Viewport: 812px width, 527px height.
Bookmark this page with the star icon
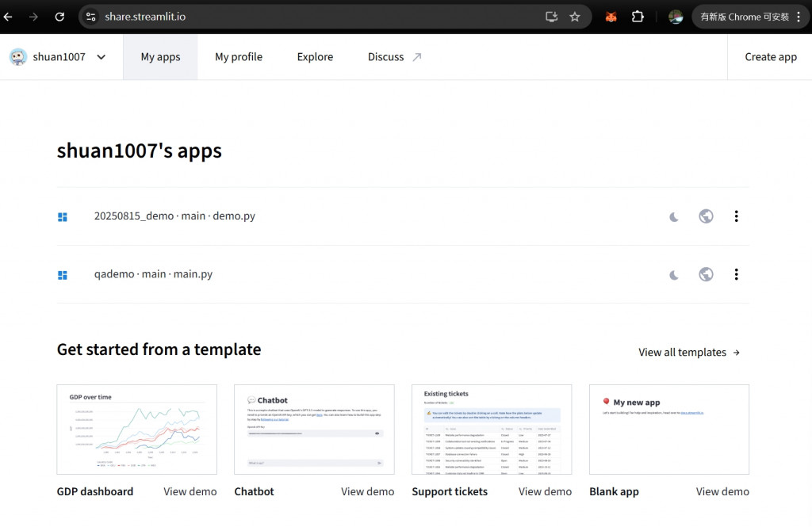tap(575, 17)
